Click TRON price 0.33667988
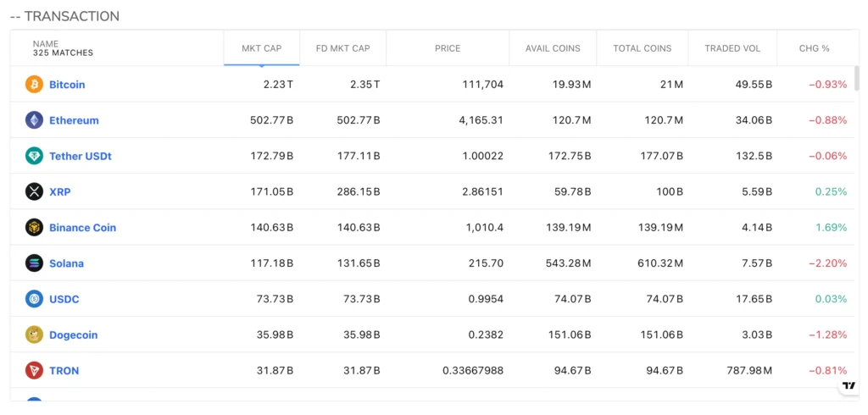The height and width of the screenshot is (415, 868). 473,371
